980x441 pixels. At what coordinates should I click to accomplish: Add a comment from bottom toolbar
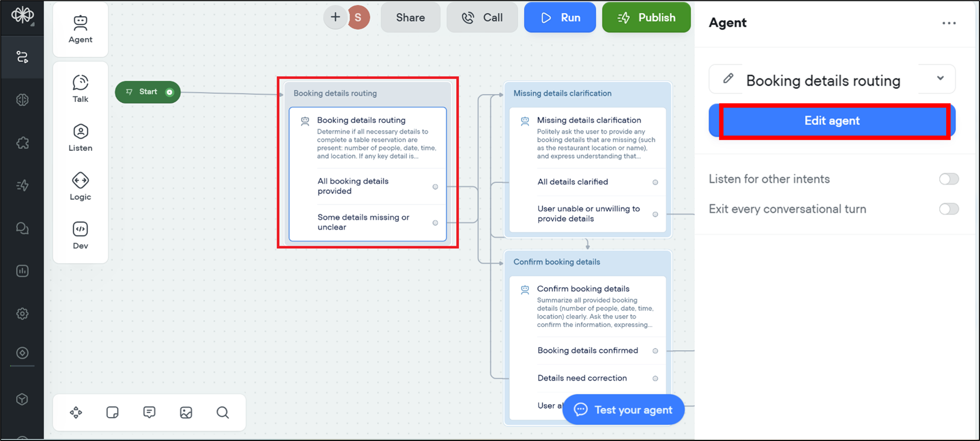(x=149, y=413)
